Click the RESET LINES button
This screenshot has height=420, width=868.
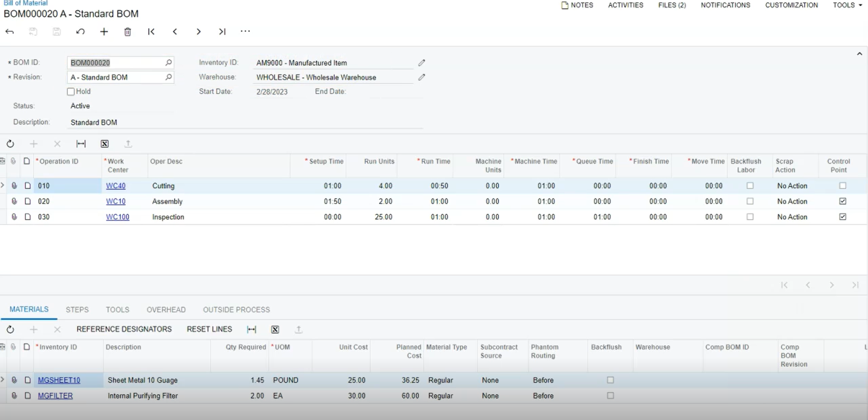[210, 329]
